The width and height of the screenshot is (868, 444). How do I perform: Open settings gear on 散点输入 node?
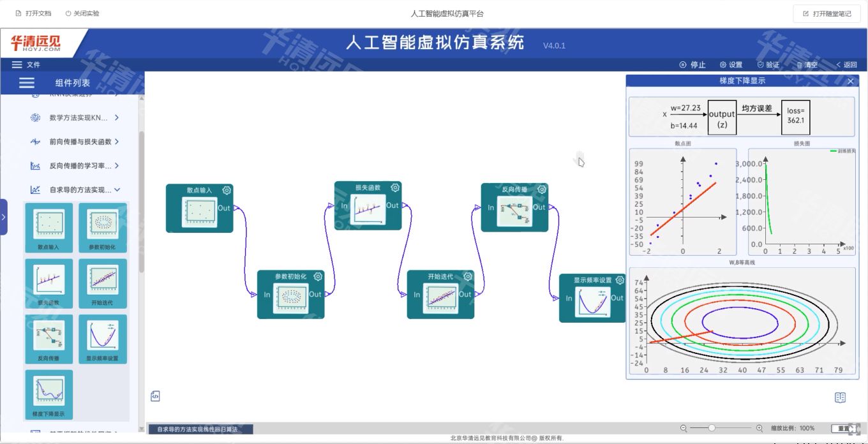coord(227,190)
